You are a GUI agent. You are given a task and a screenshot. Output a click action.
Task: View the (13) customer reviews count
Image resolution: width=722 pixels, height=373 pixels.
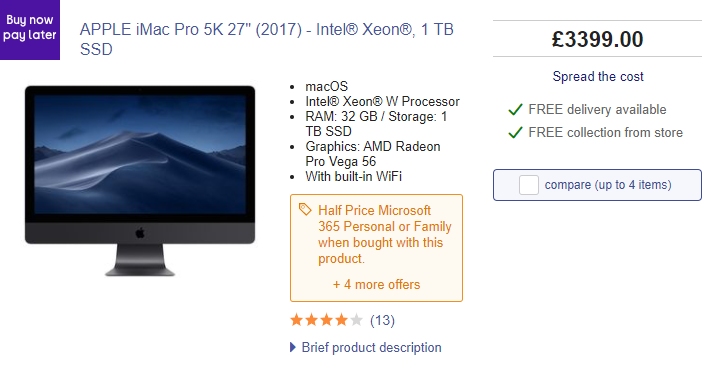click(x=382, y=320)
